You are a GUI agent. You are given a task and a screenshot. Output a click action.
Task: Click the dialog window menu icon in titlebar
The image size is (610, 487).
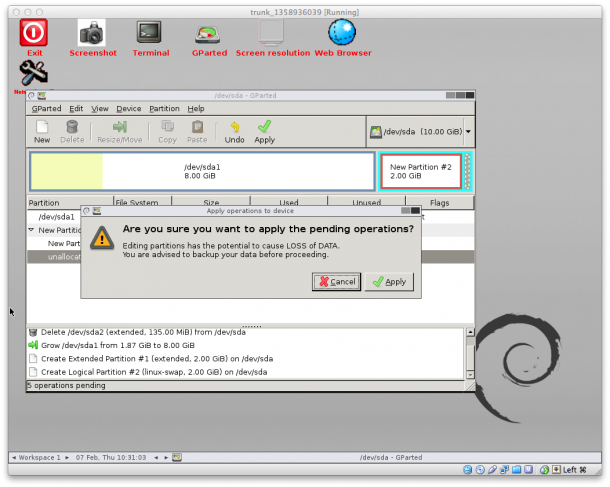point(86,210)
